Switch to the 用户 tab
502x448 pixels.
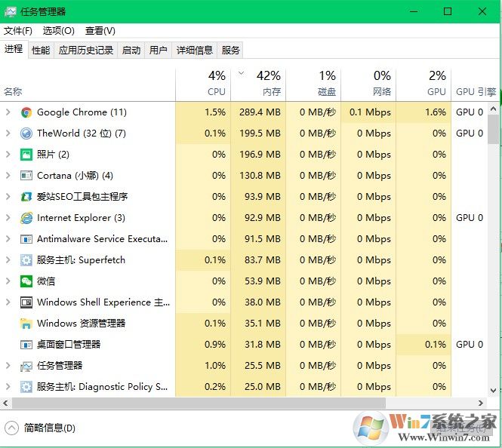click(x=159, y=51)
